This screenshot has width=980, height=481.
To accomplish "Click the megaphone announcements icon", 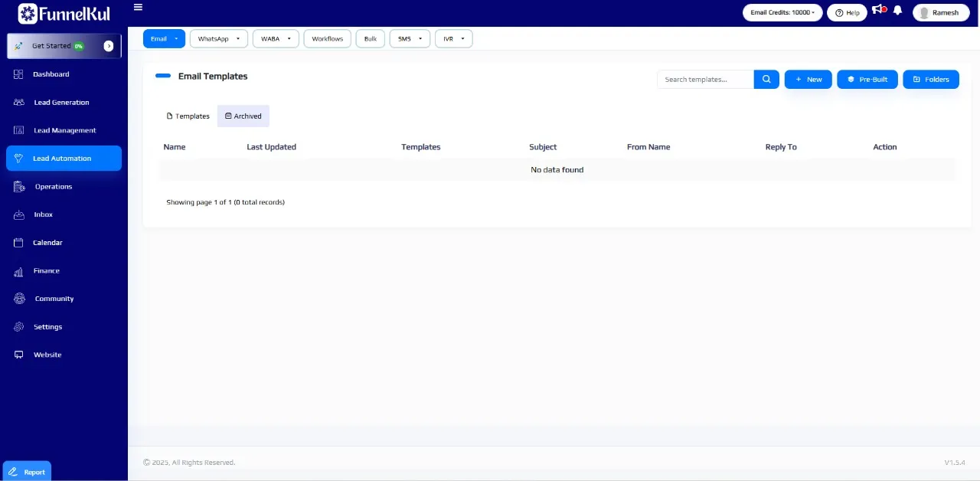I will click(878, 11).
